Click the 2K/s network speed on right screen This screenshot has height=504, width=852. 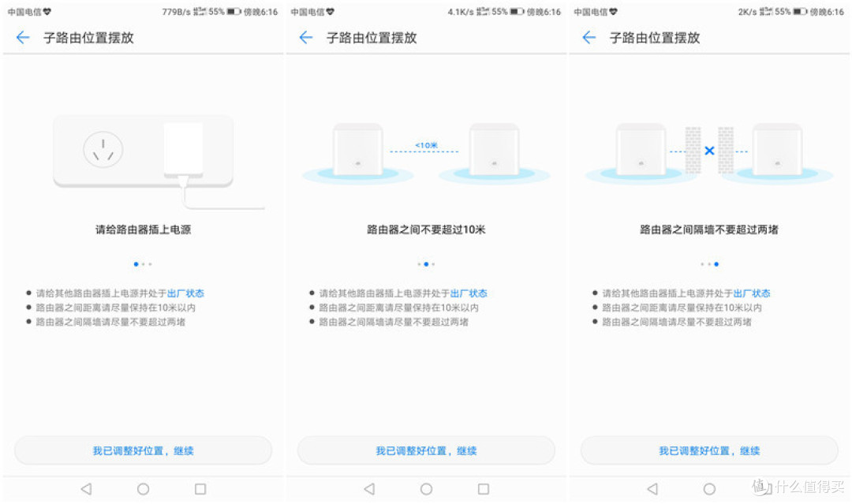pyautogui.click(x=747, y=11)
